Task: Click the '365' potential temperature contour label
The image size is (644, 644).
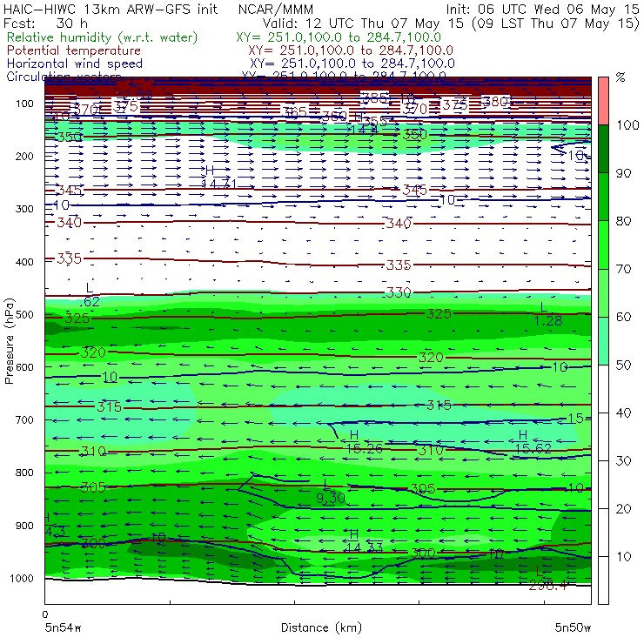Action: click(295, 112)
